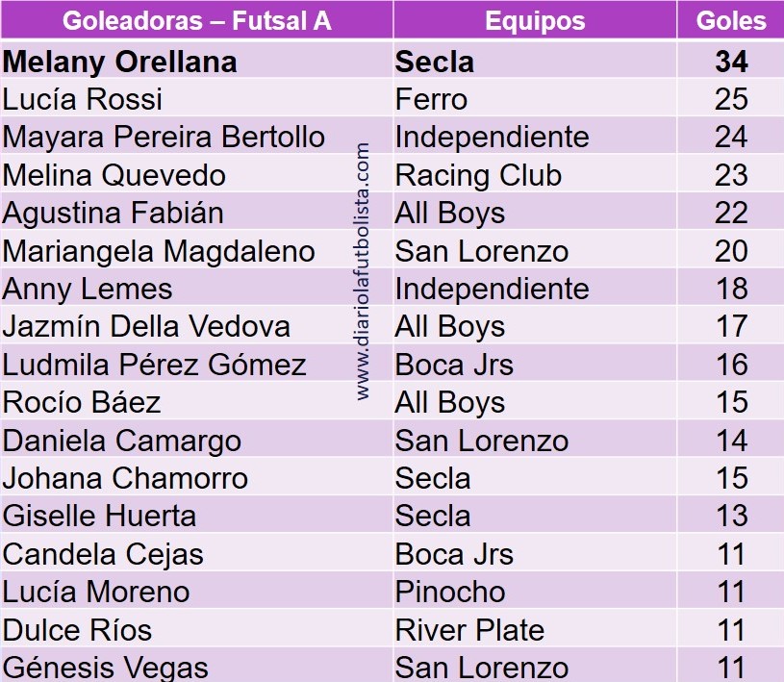Click the Boca Jrs cell for Ludmila

click(x=454, y=365)
